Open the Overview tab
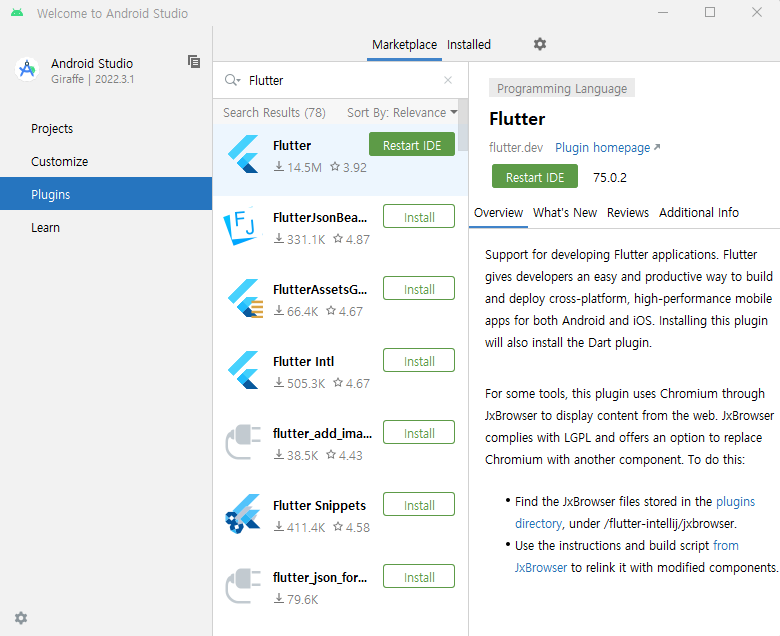Screen dimensions: 780x636 tap(498, 213)
